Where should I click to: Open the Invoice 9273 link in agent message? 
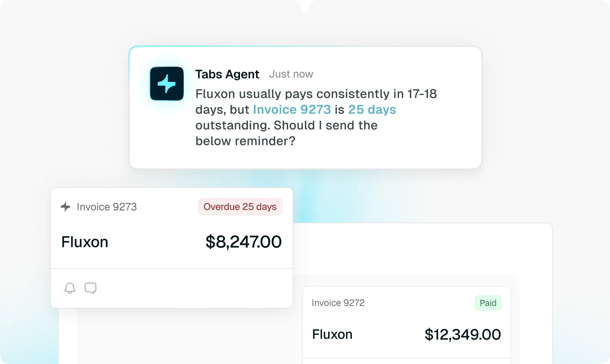click(292, 110)
